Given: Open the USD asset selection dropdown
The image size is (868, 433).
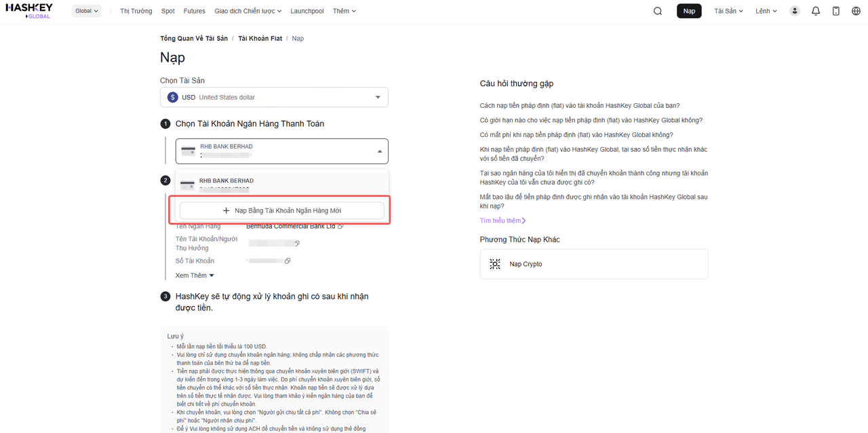Looking at the screenshot, I should point(274,97).
